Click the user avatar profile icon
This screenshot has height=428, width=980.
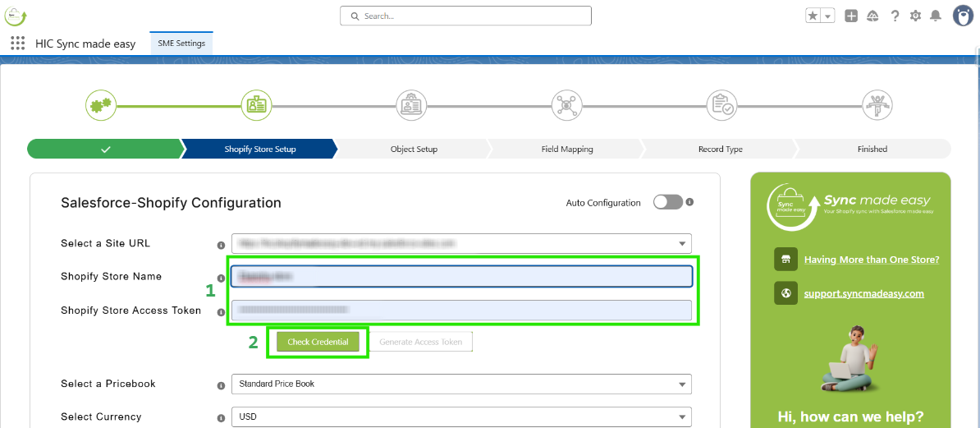click(963, 16)
